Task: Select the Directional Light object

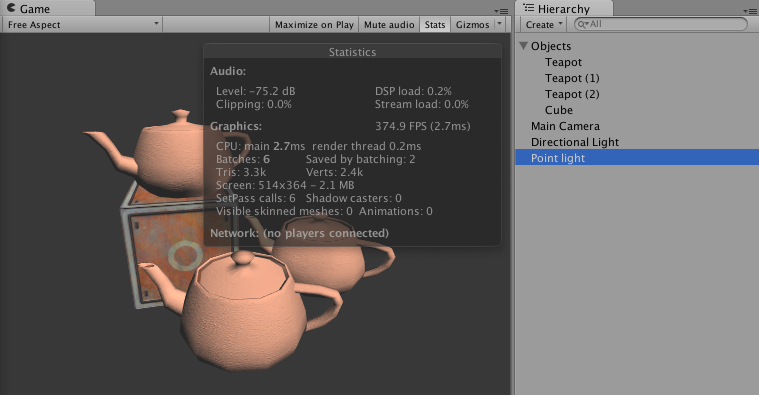Action: (575, 142)
